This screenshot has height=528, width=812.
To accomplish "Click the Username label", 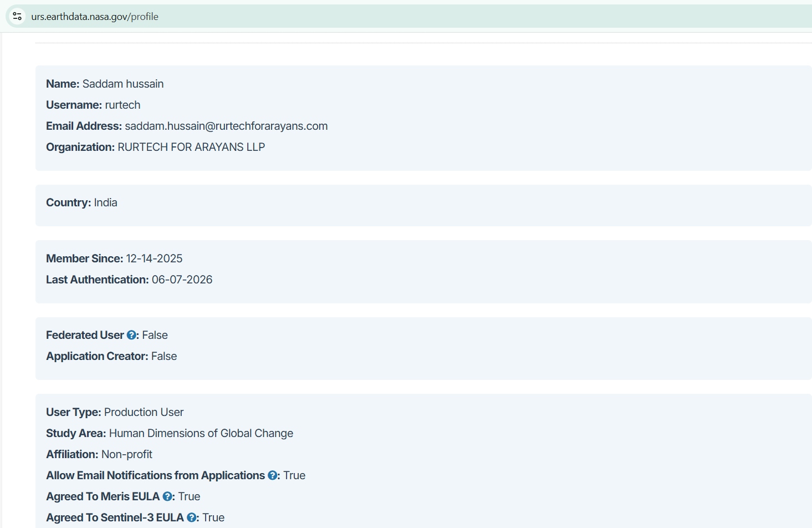I will tap(74, 105).
